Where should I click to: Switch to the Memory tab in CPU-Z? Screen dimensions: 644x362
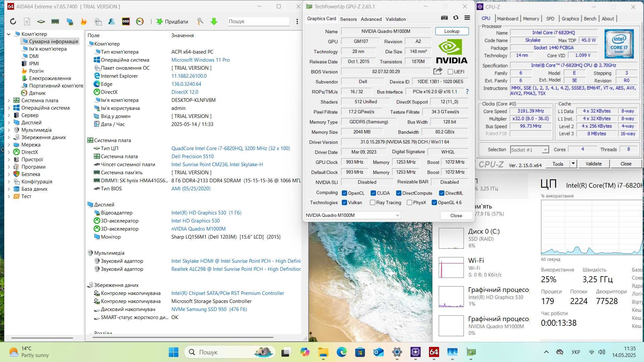tap(531, 19)
